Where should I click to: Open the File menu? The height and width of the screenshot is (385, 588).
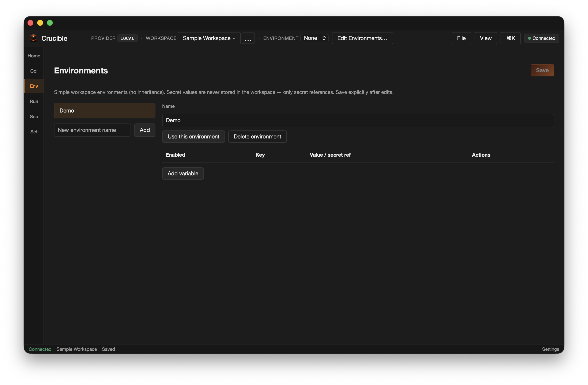click(461, 38)
